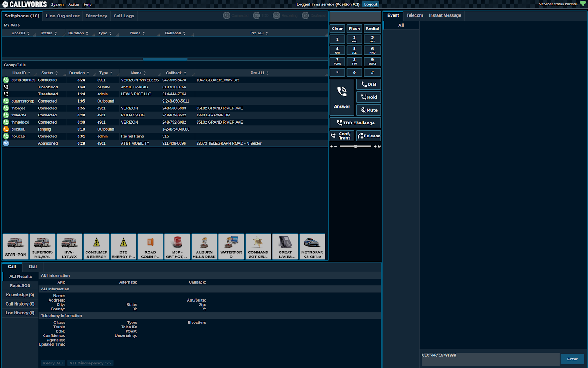588x368 pixels.
Task: Sort Group Calls by the Callback column
Action: click(x=176, y=73)
